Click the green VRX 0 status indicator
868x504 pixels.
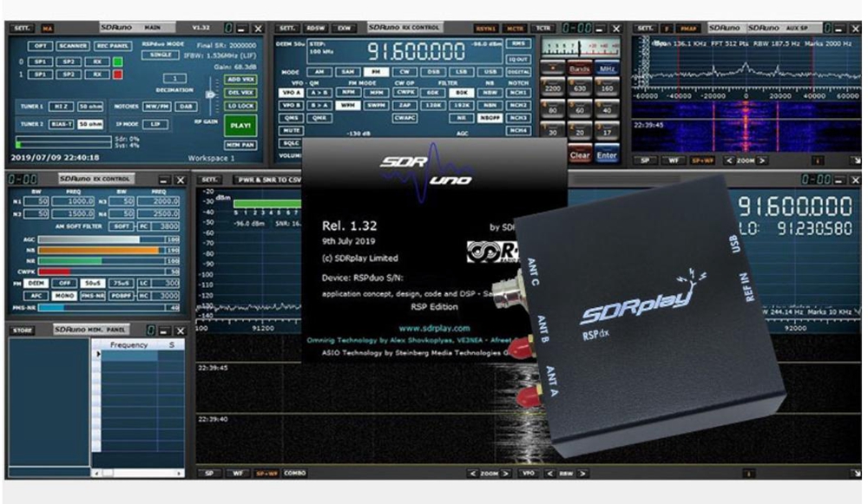(118, 62)
